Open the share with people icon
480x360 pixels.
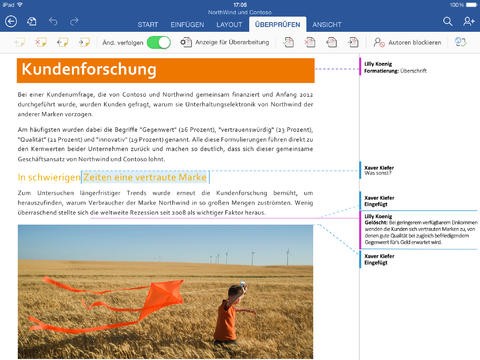tap(469, 22)
